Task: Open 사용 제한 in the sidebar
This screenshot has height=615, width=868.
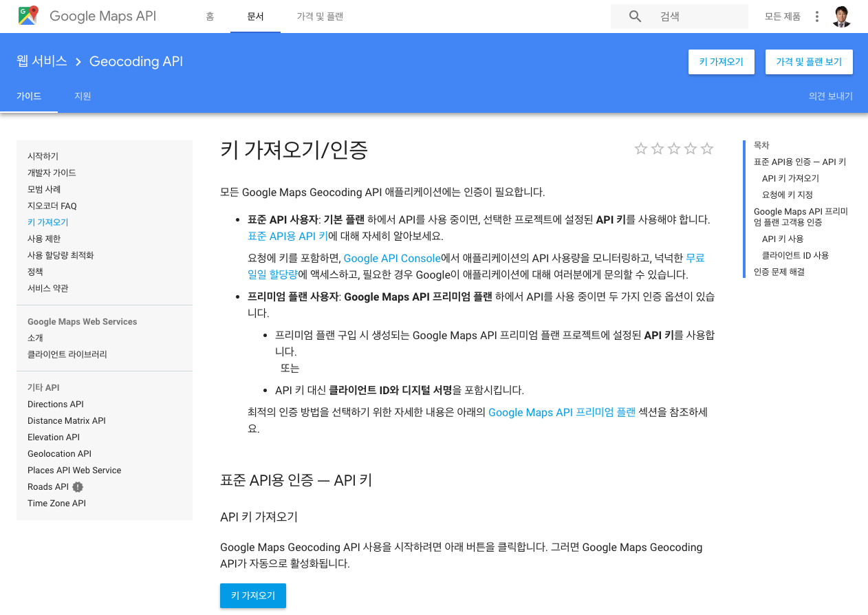Action: (x=44, y=239)
